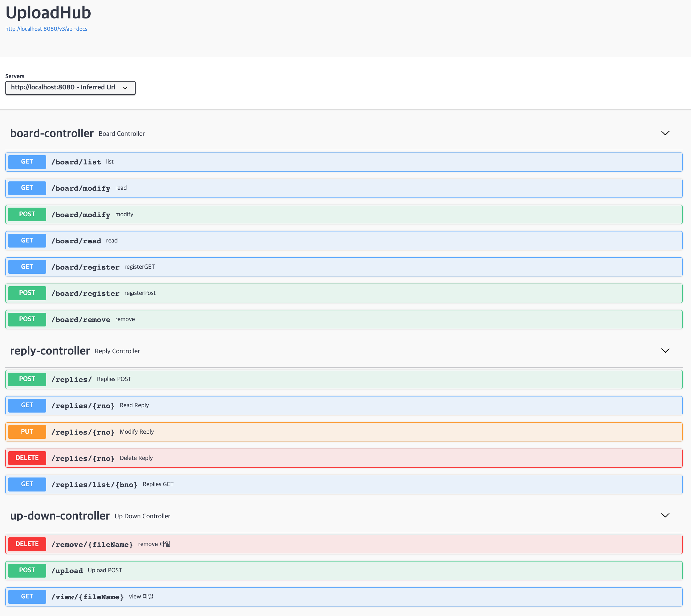
Task: Open the api-docs specification link
Action: 46,29
